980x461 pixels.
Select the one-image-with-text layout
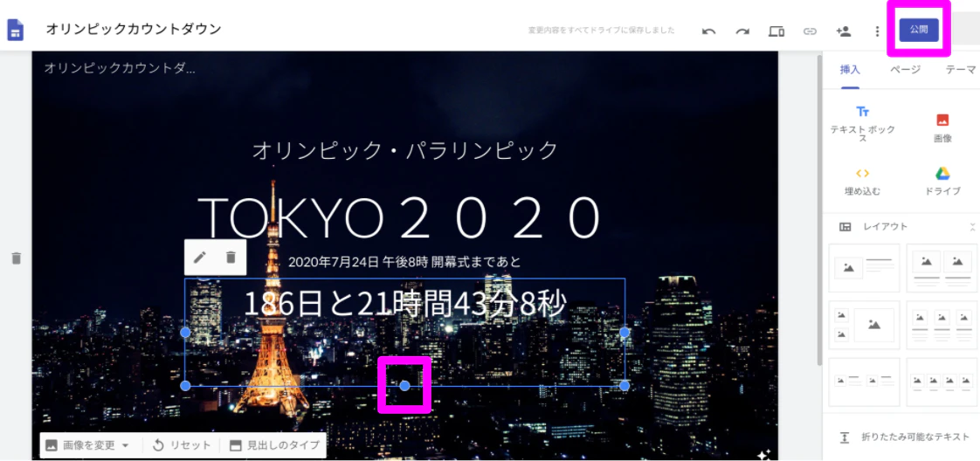tap(864, 267)
